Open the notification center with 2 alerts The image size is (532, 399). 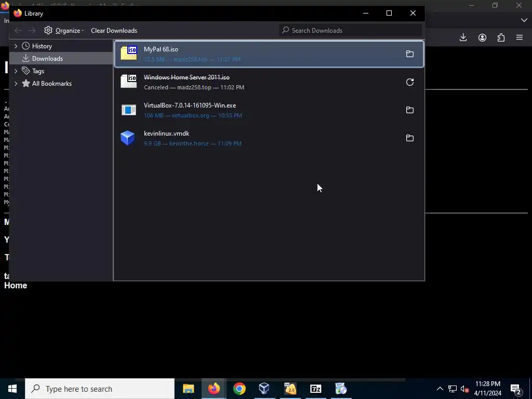[x=516, y=389]
